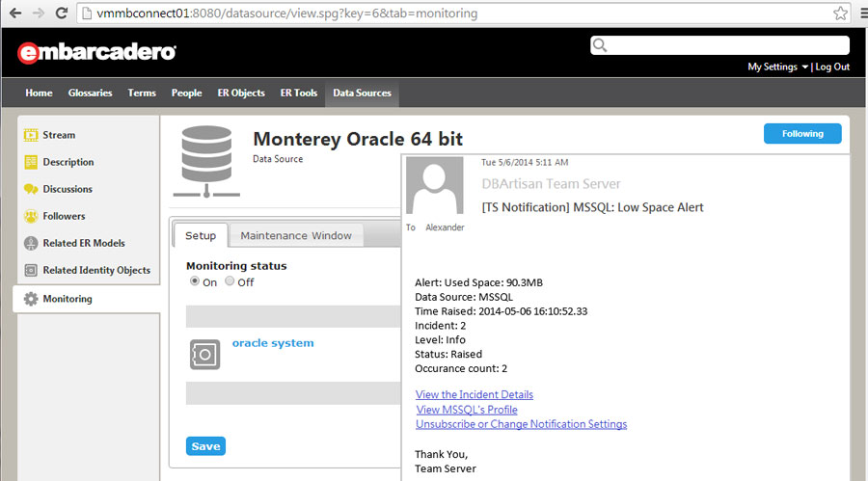This screenshot has height=481, width=868.
Task: Open the People menu
Action: coord(186,93)
